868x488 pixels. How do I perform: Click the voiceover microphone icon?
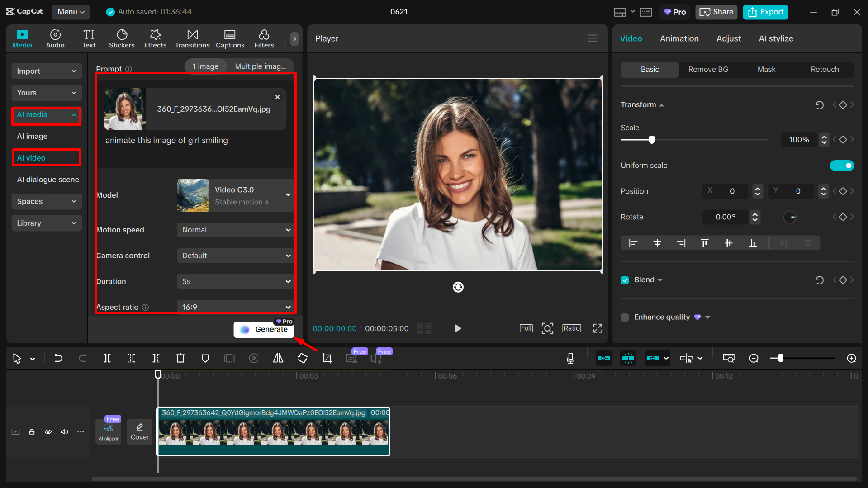coord(570,358)
